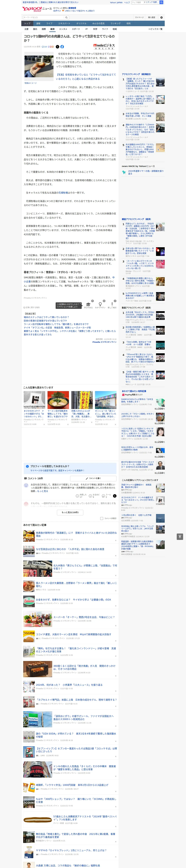Open the 'ランキング' tab
This screenshot has height=868, width=186.
[115, 24]
